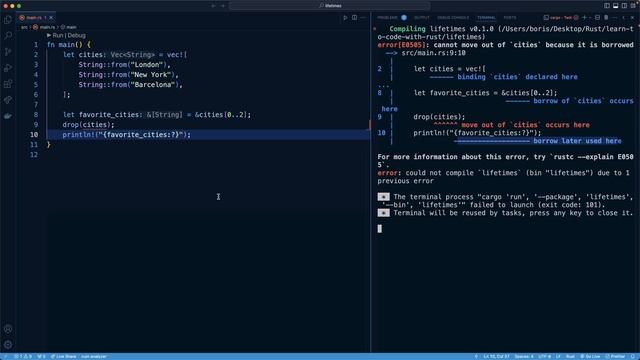
Task: Split the editor to the right
Action: tap(354, 18)
